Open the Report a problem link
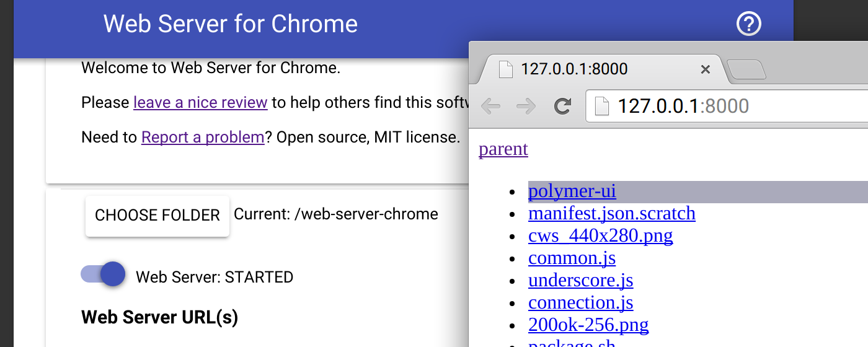This screenshot has height=347, width=868. tap(203, 137)
